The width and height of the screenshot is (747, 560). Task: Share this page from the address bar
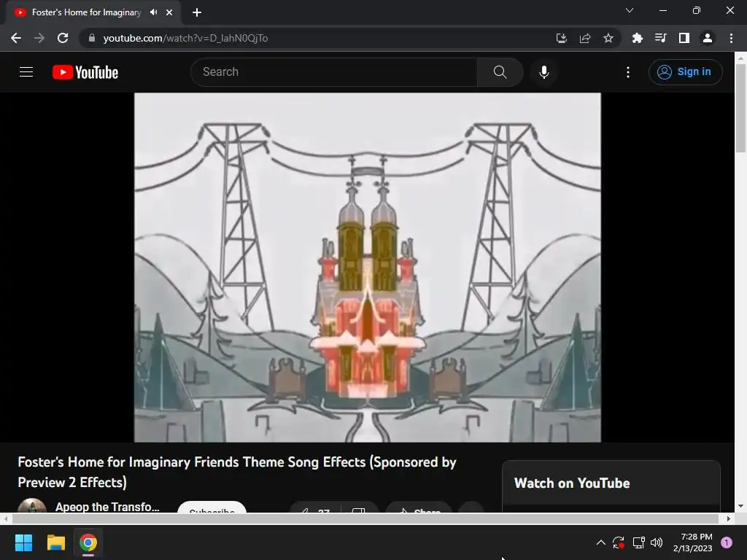[x=585, y=38]
